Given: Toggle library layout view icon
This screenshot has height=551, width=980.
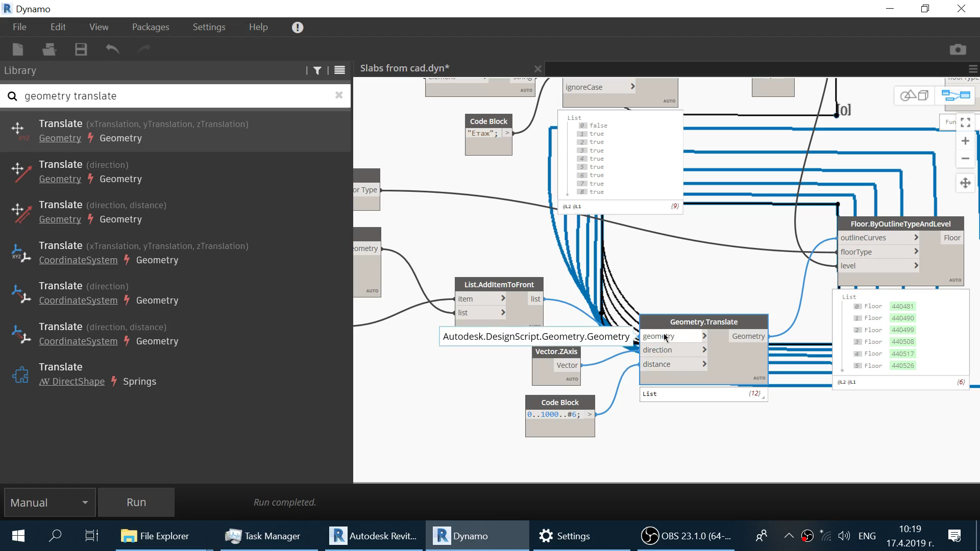Looking at the screenshot, I should (x=339, y=70).
